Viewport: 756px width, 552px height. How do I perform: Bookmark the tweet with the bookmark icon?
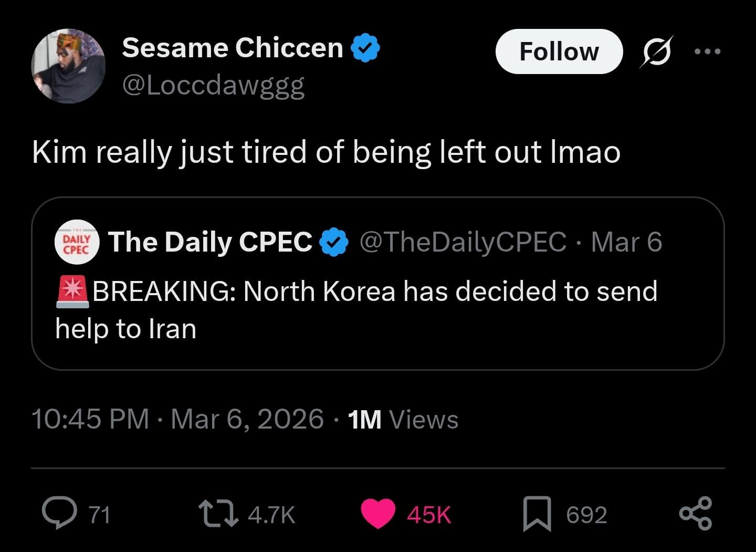point(537,513)
